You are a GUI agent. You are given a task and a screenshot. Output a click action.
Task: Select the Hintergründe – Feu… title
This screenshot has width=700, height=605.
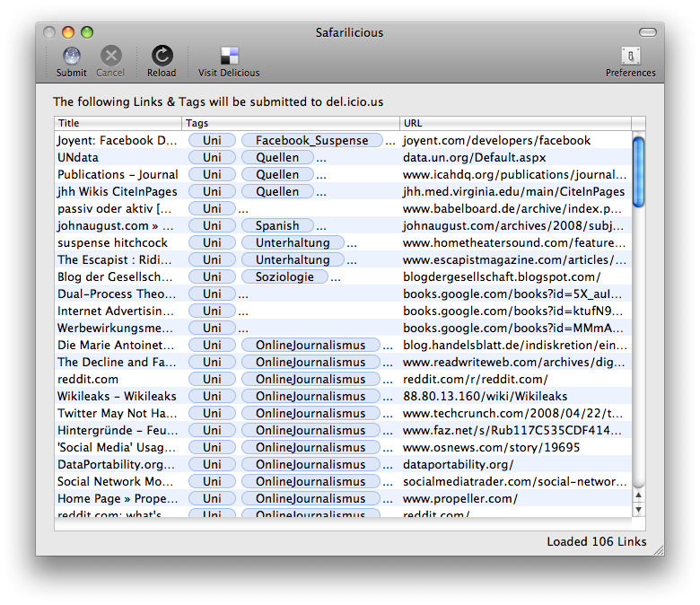point(118,431)
